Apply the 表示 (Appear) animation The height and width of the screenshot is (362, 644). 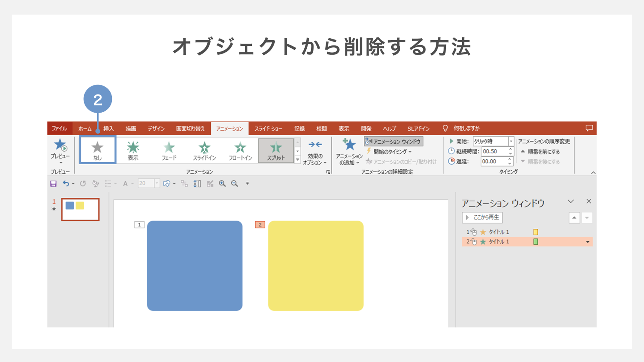pyautogui.click(x=133, y=151)
